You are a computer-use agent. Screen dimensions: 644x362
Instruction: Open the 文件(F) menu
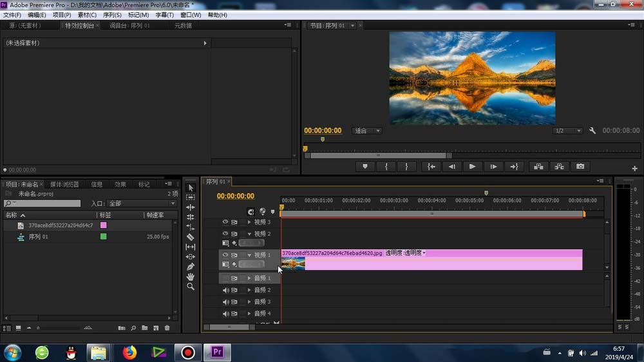(12, 15)
